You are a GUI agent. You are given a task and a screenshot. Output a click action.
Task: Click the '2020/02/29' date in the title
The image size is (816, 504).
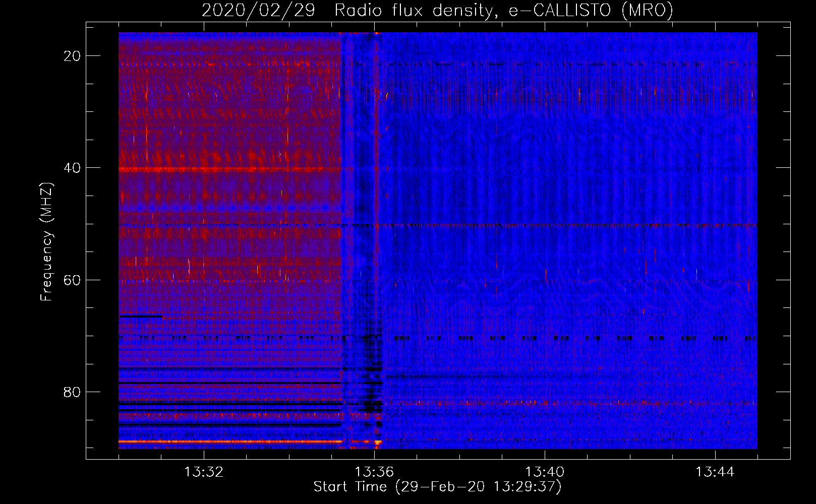(x=258, y=10)
